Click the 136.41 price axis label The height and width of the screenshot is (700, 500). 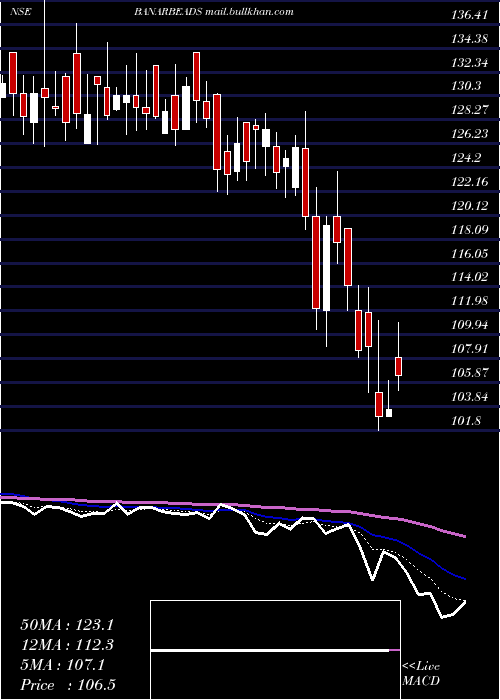click(469, 15)
